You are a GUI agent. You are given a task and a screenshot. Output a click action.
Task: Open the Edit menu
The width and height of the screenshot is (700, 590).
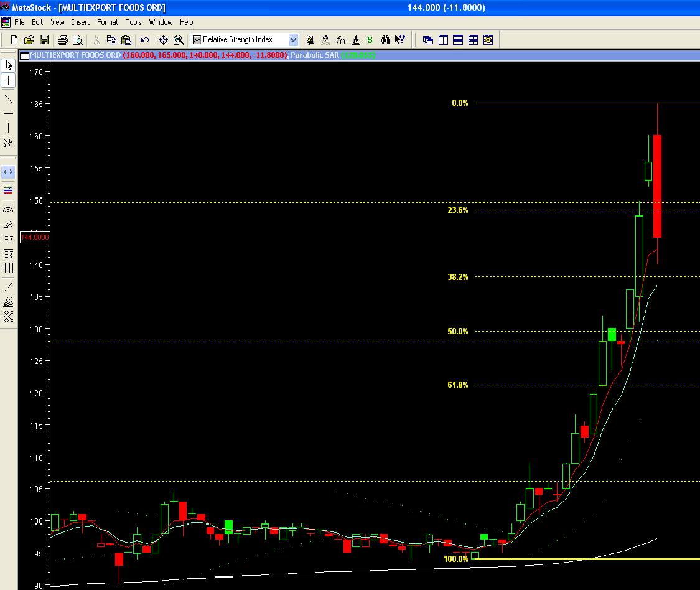pyautogui.click(x=37, y=22)
